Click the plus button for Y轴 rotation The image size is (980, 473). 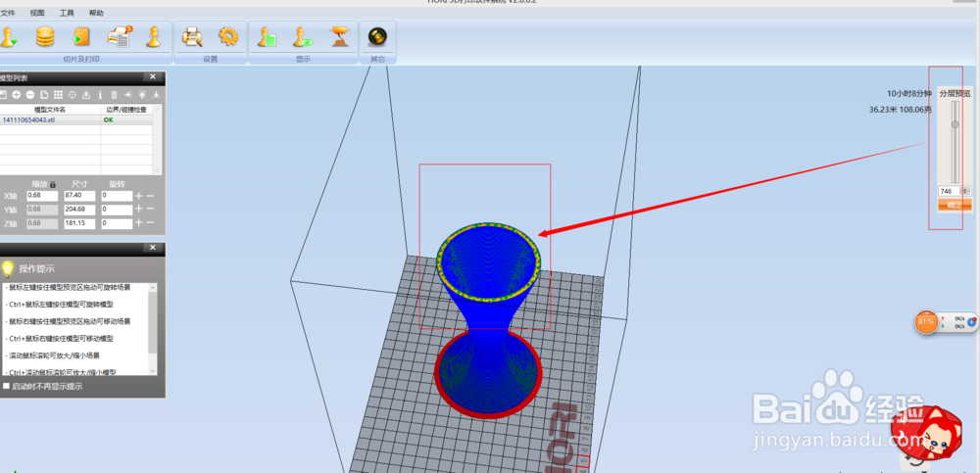coord(139,210)
